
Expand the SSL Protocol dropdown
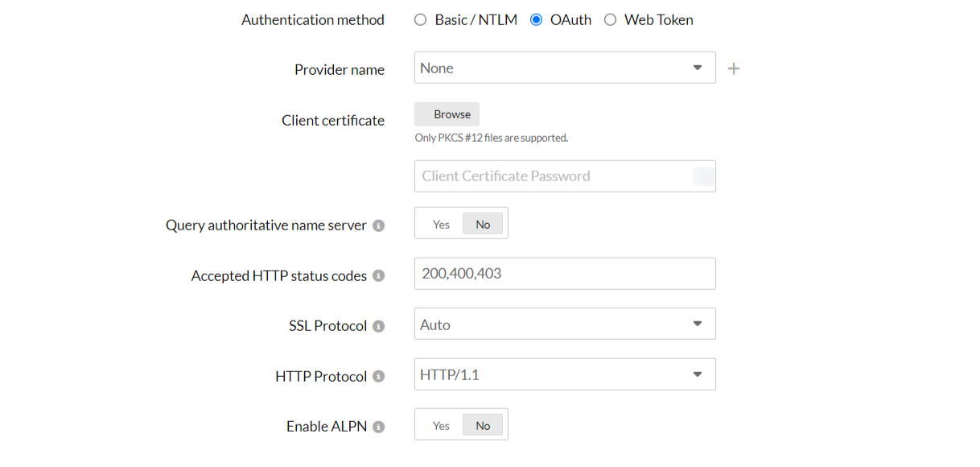(x=564, y=324)
